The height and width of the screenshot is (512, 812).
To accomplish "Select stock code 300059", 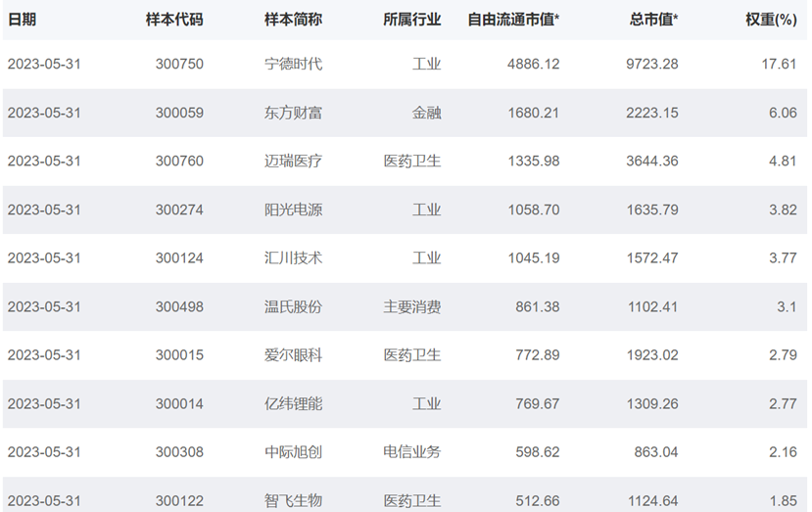I will point(179,113).
